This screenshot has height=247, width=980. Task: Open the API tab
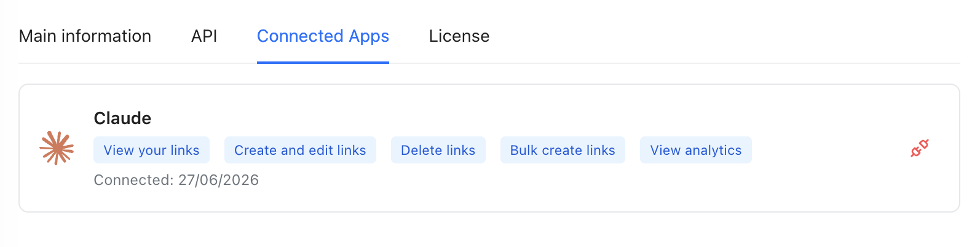point(204,36)
